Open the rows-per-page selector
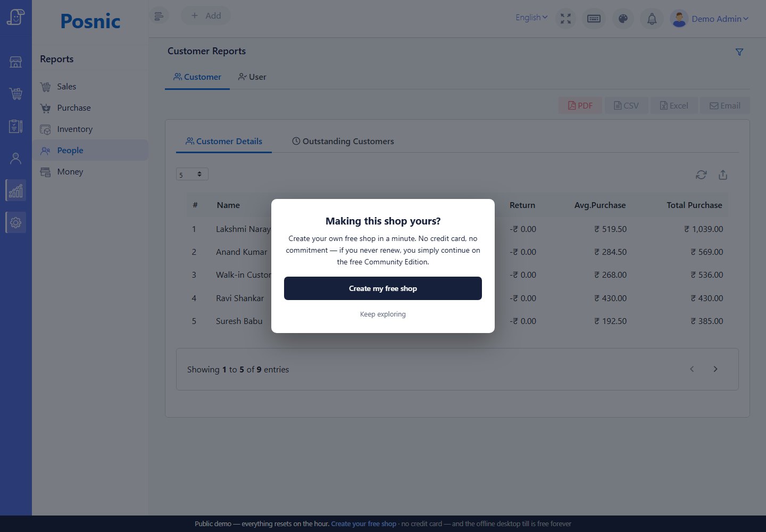The image size is (766, 532). click(x=192, y=174)
